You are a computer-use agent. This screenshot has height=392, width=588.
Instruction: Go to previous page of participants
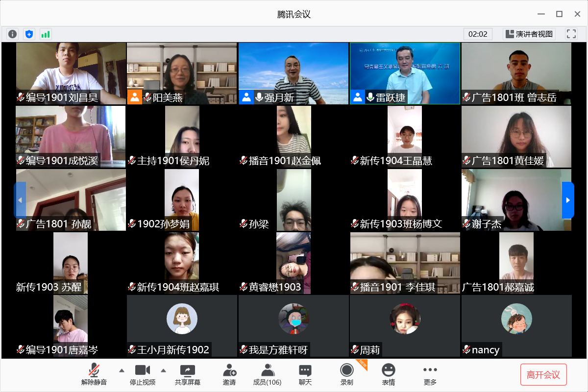point(20,200)
